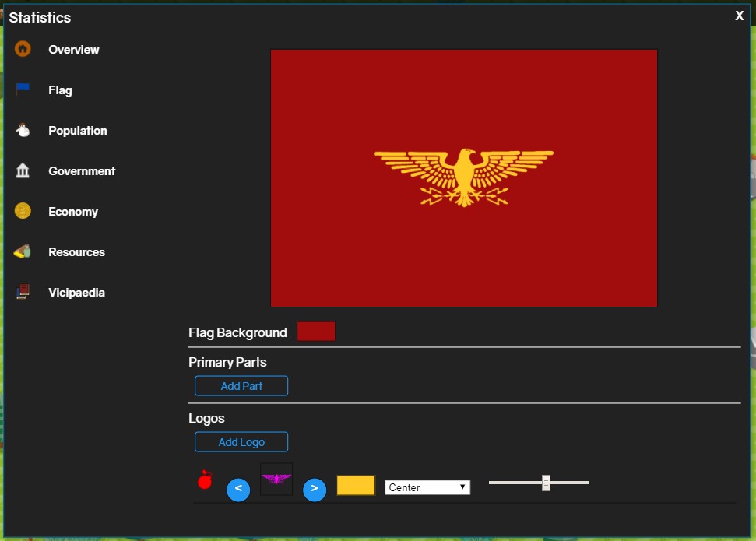
Task: Select previous logo with left arrow
Action: [238, 490]
